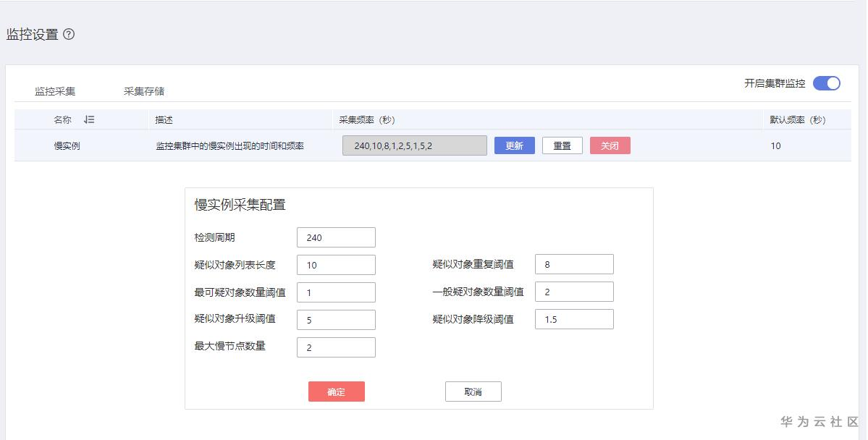Viewport: 868px width, 440px height.
Task: Select the 疑似对象重复阈值 field
Action: click(x=574, y=265)
